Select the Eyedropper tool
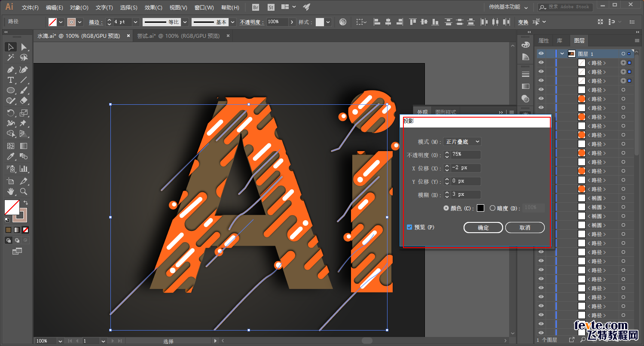644x346 pixels. point(11,157)
